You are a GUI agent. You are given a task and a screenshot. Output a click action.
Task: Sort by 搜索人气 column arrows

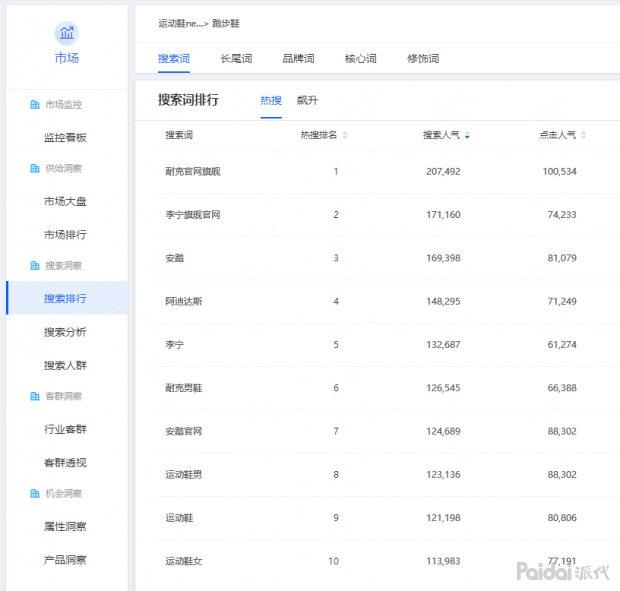point(467,135)
